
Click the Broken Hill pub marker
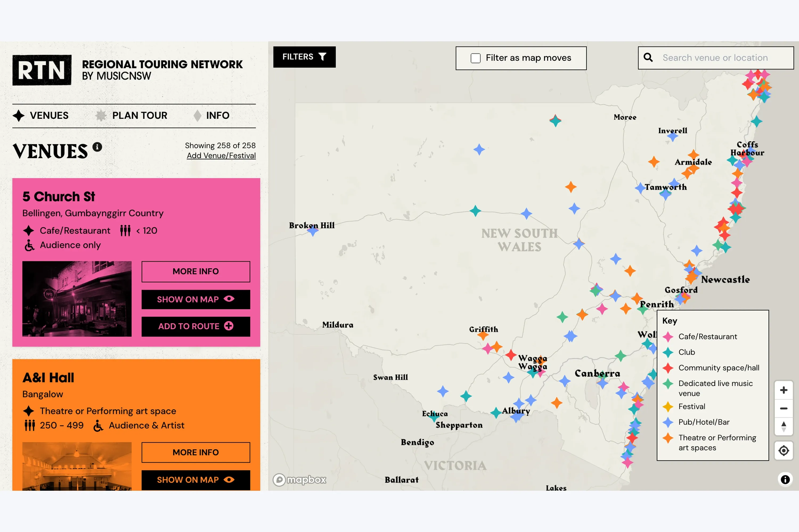(313, 231)
